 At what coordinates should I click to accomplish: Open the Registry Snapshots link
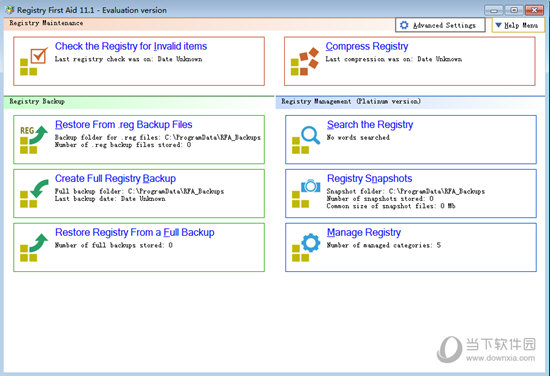[x=369, y=179]
